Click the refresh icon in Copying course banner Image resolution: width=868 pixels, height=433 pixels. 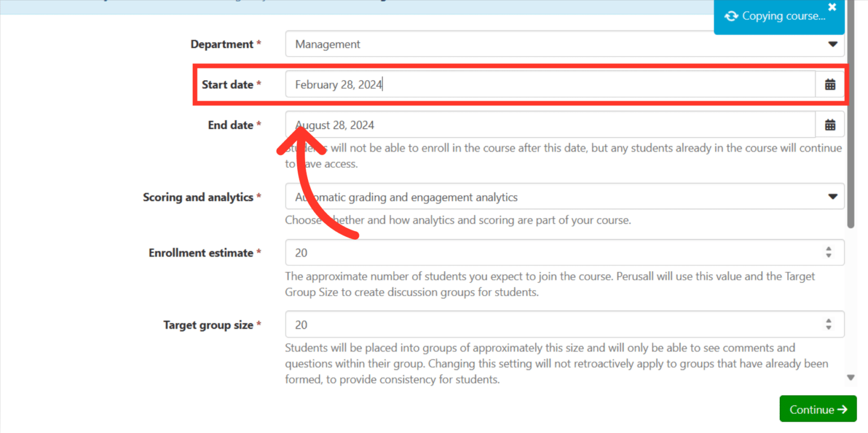click(732, 16)
